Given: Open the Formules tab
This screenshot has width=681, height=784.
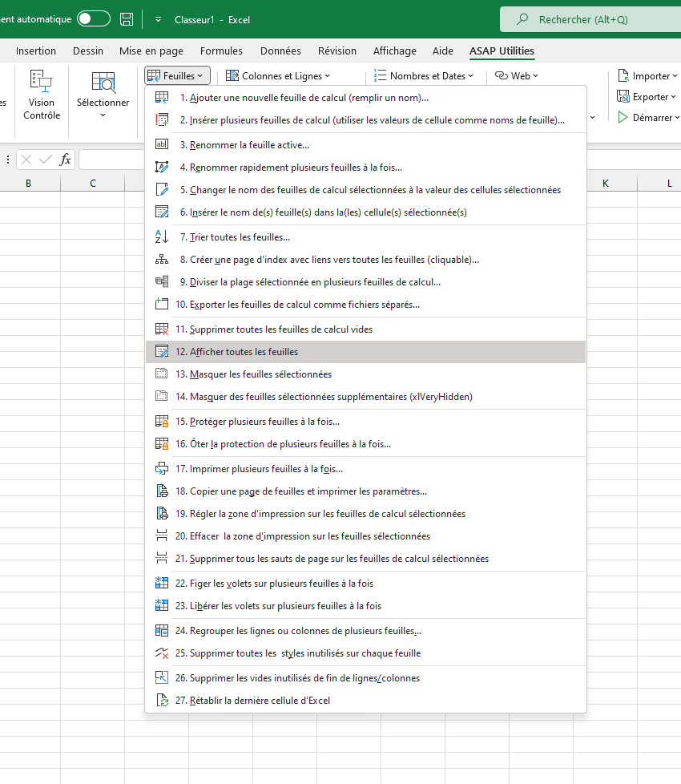Looking at the screenshot, I should tap(221, 51).
